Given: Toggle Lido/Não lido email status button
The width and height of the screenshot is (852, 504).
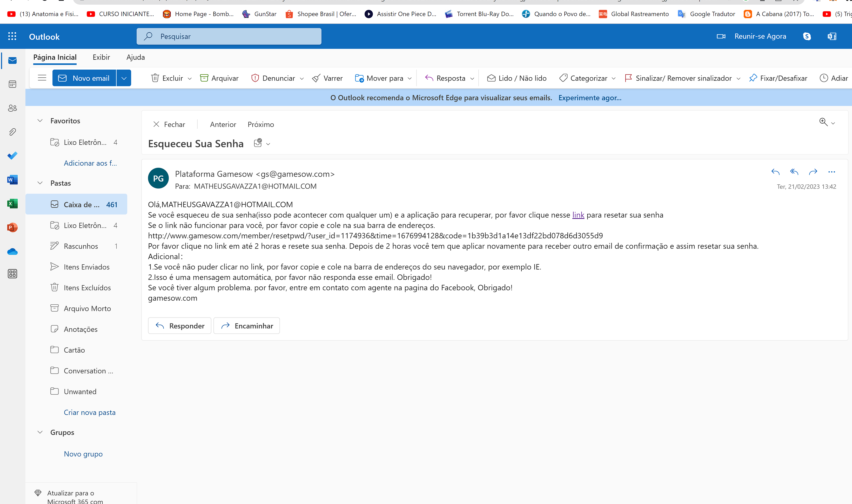Looking at the screenshot, I should (x=515, y=77).
